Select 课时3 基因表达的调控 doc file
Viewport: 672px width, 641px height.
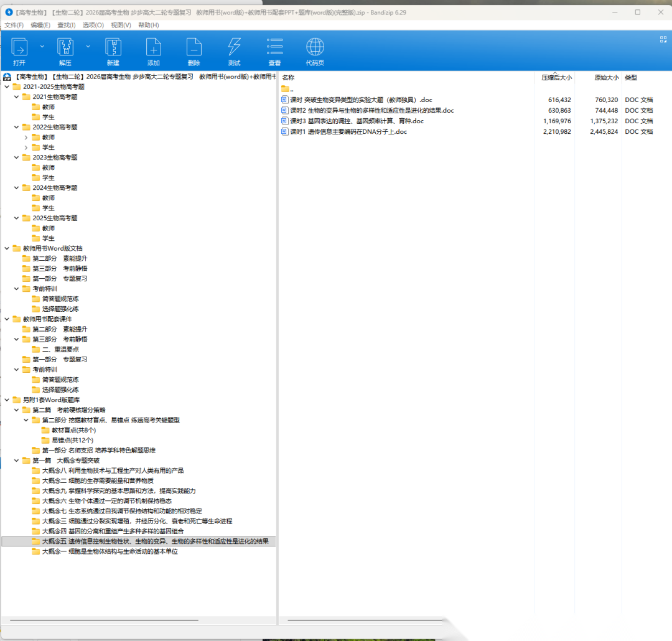357,121
